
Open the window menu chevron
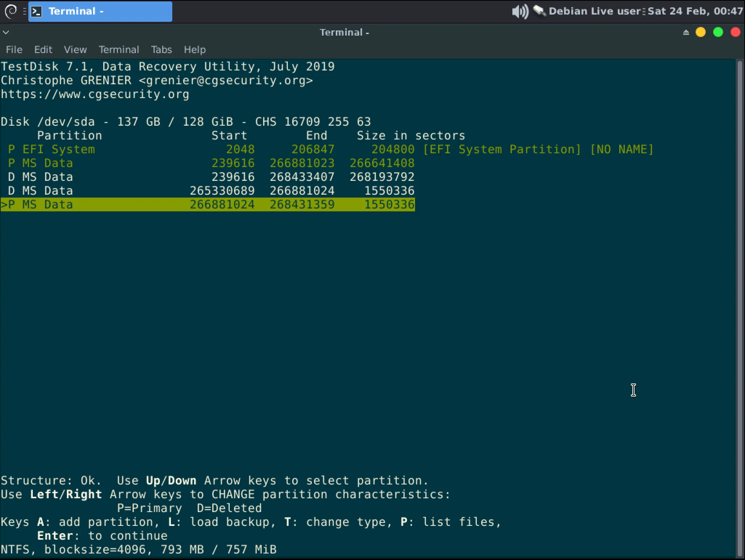[x=6, y=32]
